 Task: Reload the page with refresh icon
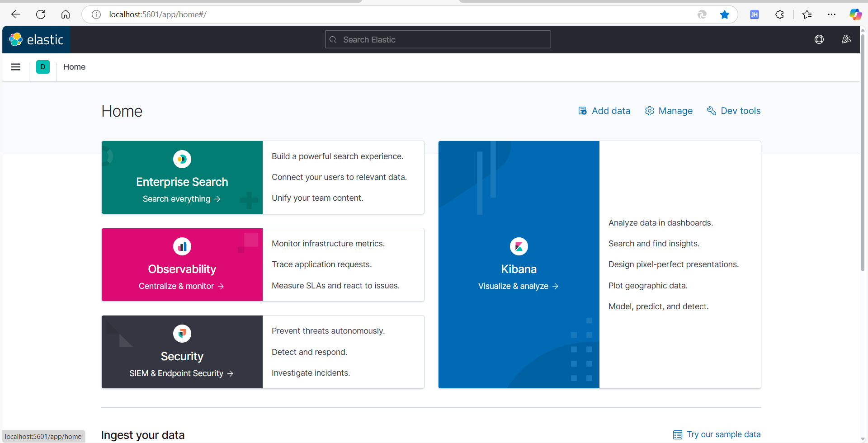(41, 14)
